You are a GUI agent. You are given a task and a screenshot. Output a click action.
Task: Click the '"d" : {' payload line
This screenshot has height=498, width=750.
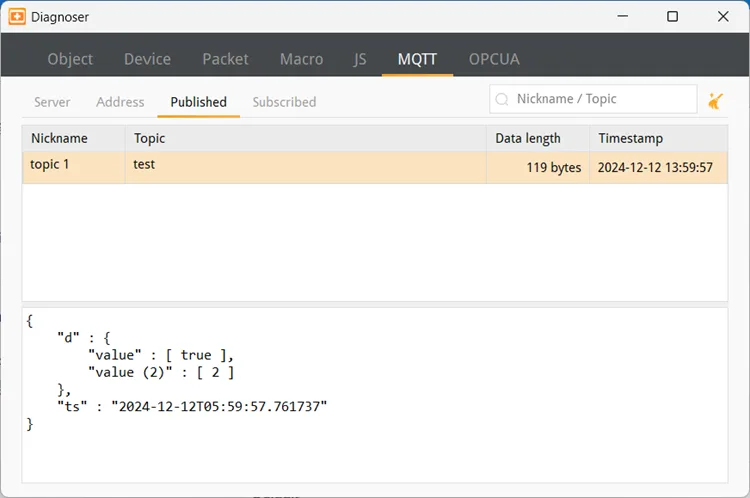84,338
